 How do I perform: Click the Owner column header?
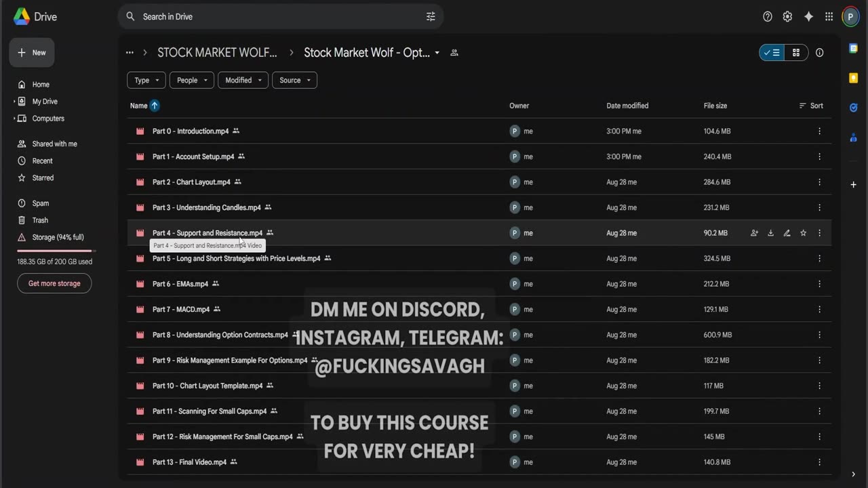click(x=519, y=106)
